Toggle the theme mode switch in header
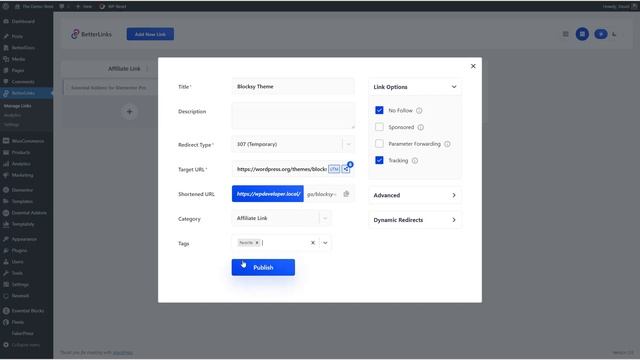This screenshot has height=360, width=640. click(601, 34)
